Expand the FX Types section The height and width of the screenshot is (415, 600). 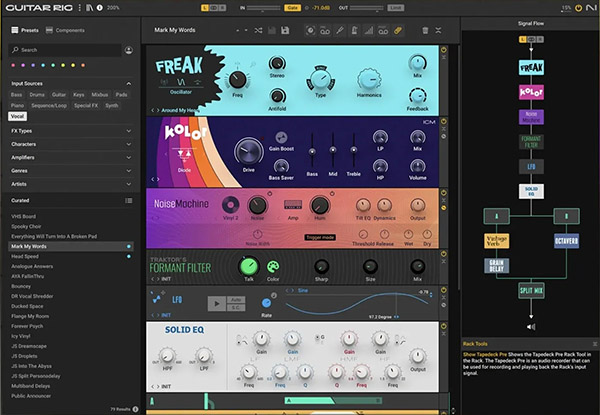tap(129, 130)
